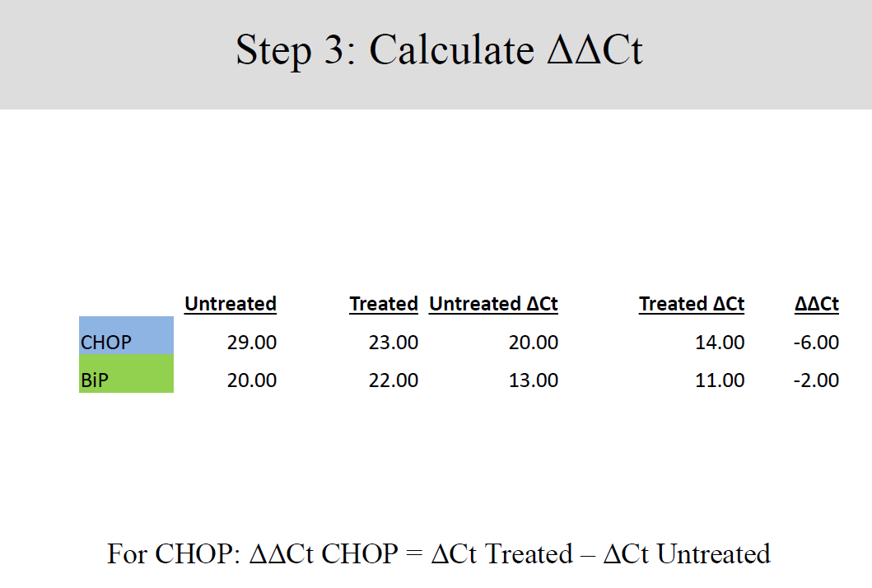Viewport: 872px width, 588px height.
Task: Select BiP's Treated ΔCt value 11.00
Action: [x=720, y=380]
